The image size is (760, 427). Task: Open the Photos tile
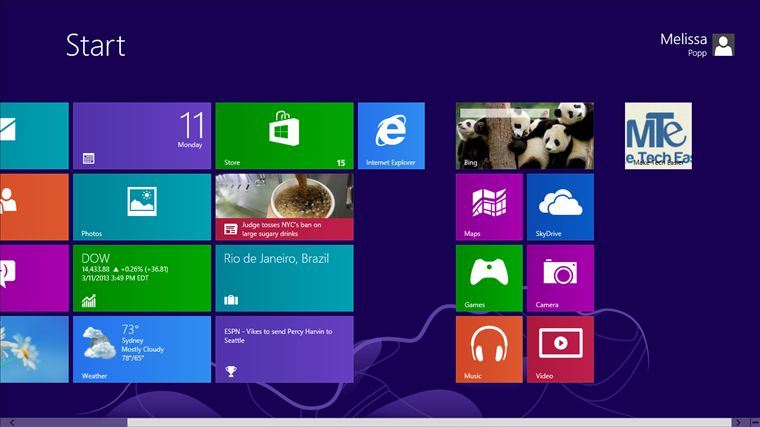pos(141,206)
